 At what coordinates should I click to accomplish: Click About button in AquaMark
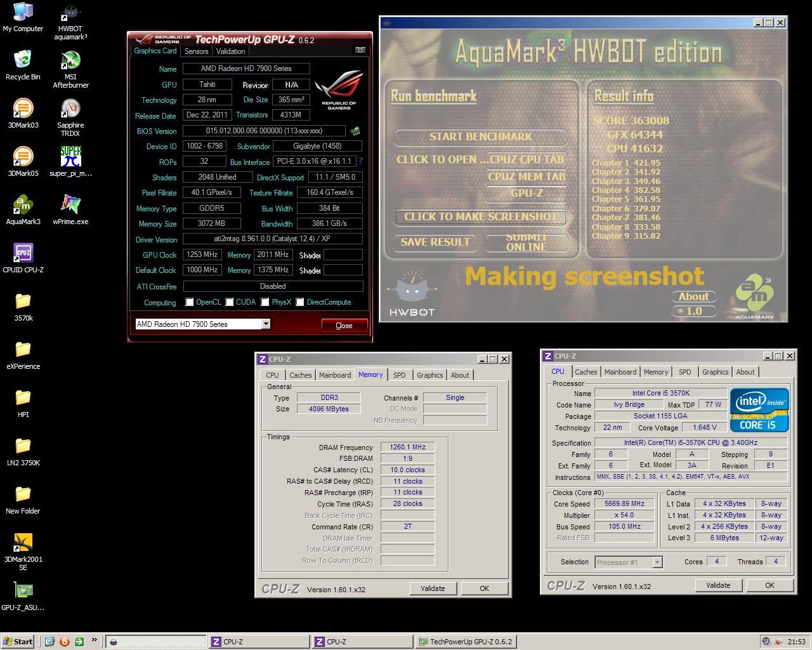coord(694,296)
